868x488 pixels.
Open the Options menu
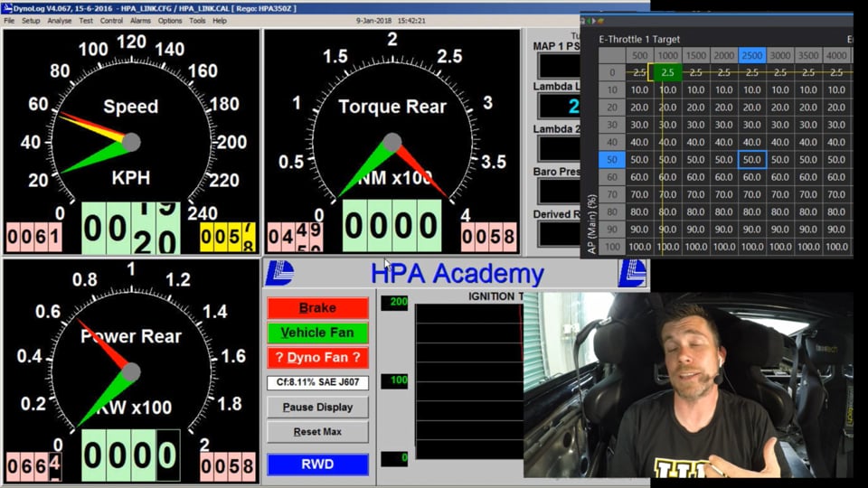169,21
